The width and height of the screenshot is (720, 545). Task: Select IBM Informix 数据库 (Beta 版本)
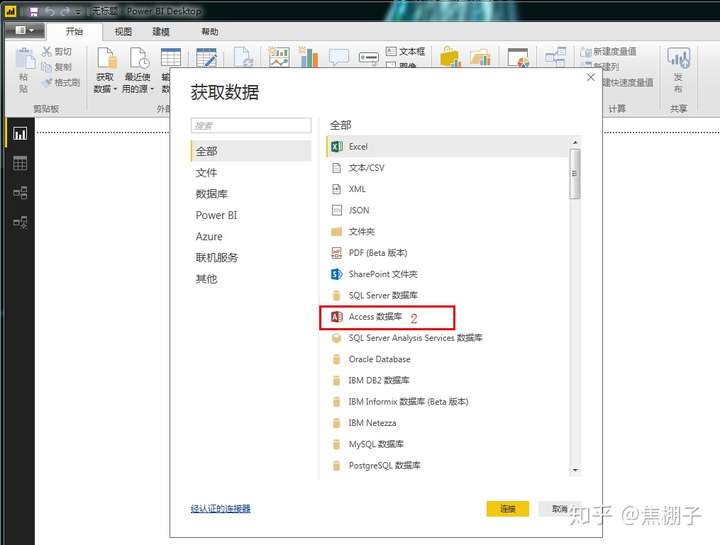click(447, 402)
